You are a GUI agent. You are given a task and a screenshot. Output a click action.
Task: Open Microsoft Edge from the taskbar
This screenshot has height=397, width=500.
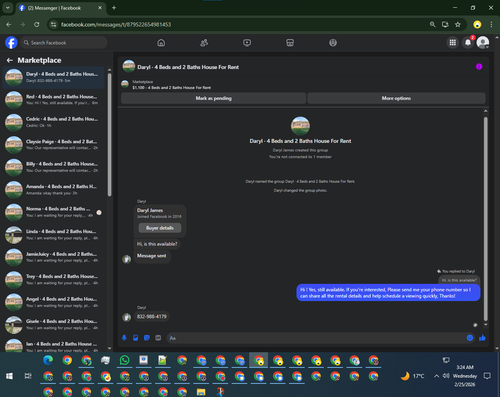(48, 360)
